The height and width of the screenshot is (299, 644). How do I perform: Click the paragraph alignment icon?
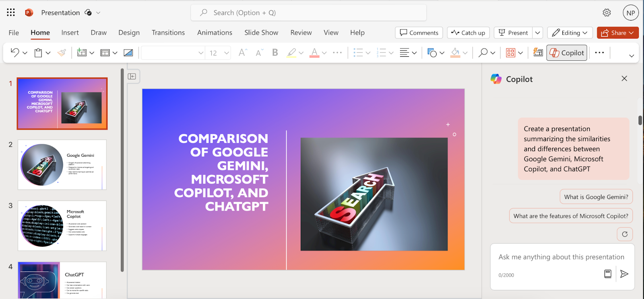[x=405, y=53]
